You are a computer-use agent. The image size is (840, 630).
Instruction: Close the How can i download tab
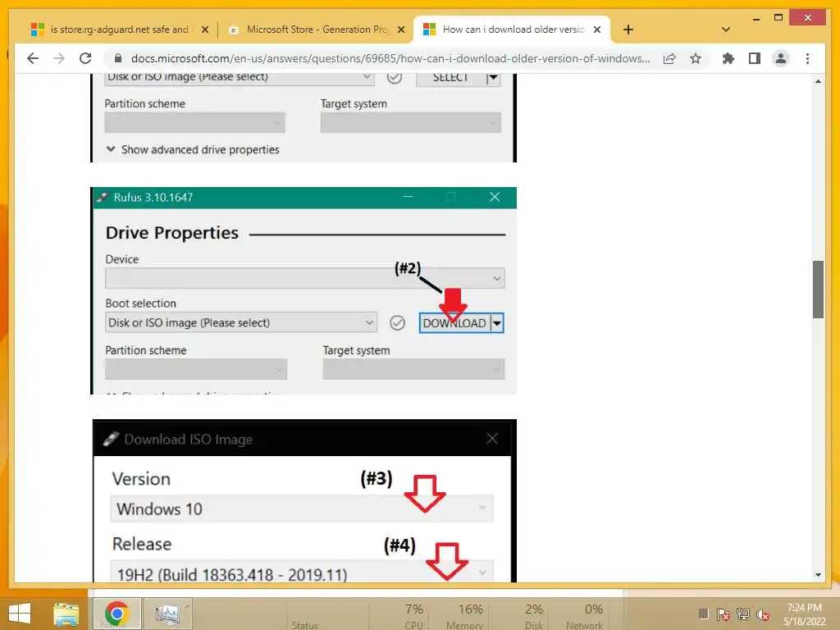597,30
